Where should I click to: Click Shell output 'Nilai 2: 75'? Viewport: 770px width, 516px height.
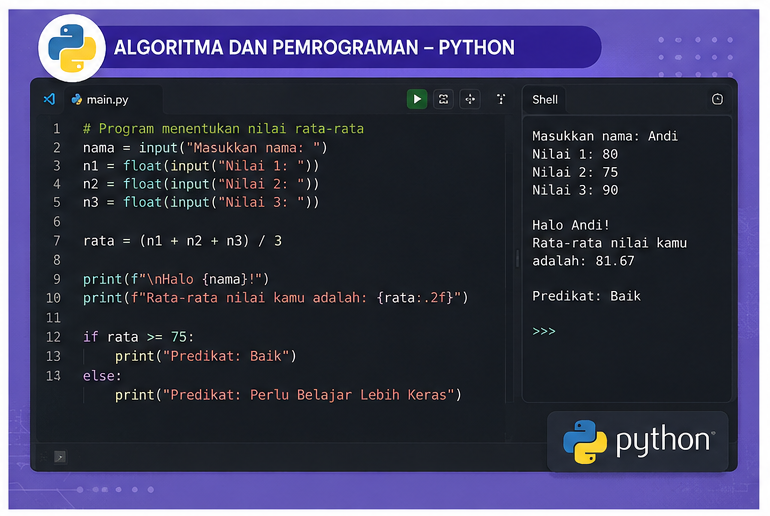[x=575, y=172]
